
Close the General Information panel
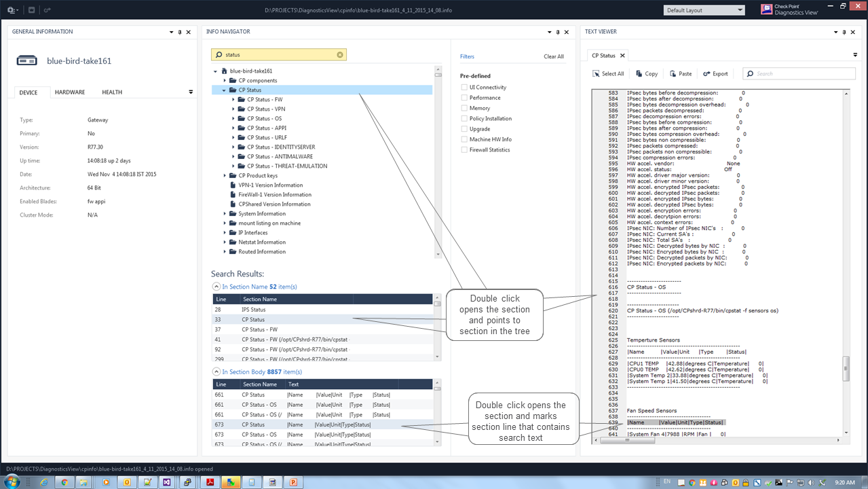(x=188, y=32)
